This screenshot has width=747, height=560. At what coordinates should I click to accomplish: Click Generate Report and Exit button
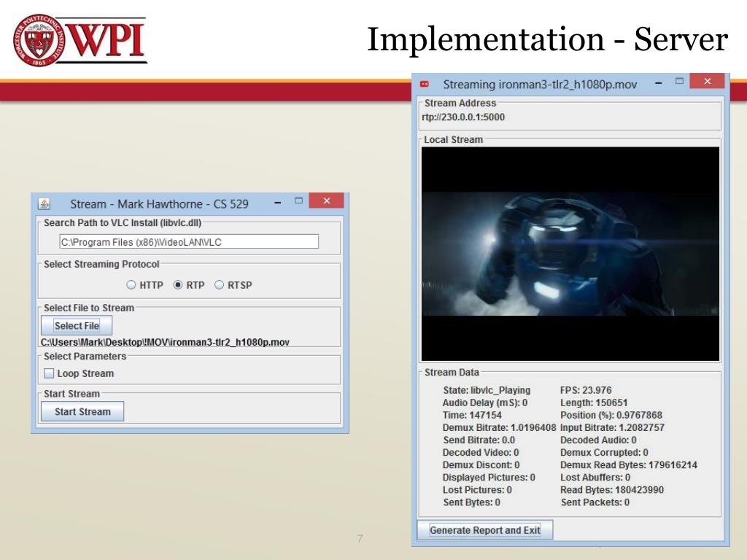[485, 530]
